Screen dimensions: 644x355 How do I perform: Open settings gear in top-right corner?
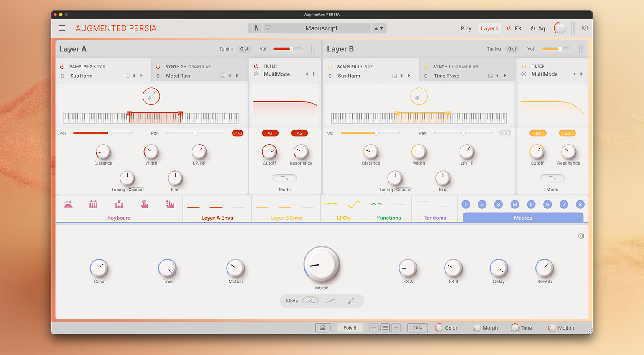tap(585, 28)
